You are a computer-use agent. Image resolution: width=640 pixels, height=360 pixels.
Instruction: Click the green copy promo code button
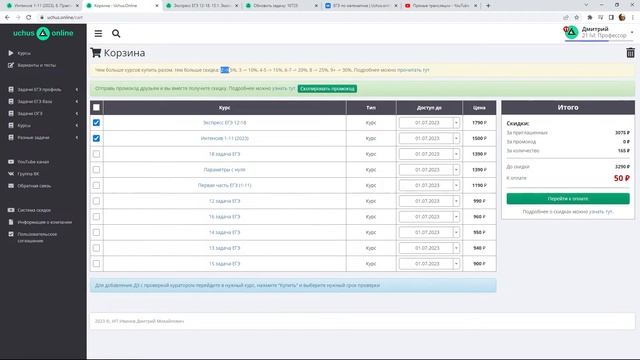coord(327,89)
